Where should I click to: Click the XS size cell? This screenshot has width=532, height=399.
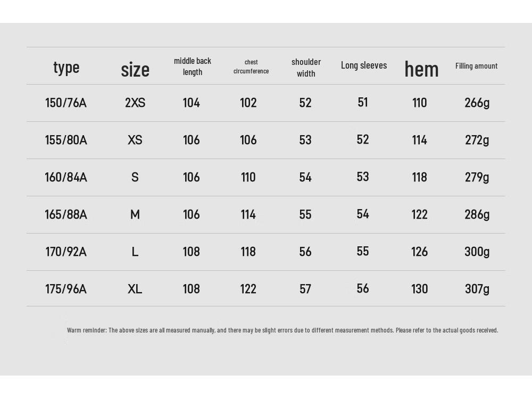(x=135, y=140)
